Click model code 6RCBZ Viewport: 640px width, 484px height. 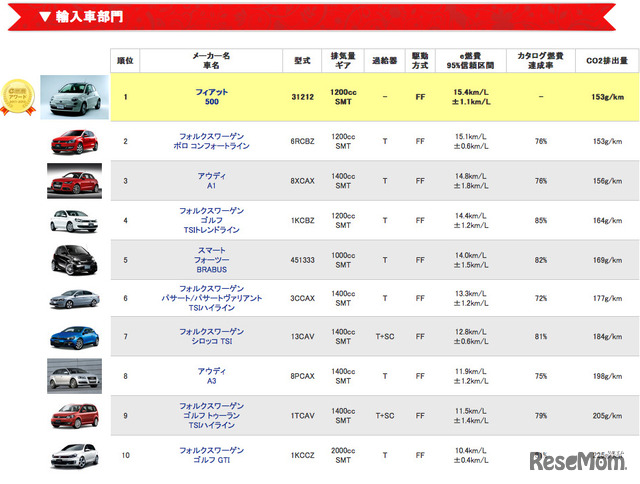click(x=302, y=142)
